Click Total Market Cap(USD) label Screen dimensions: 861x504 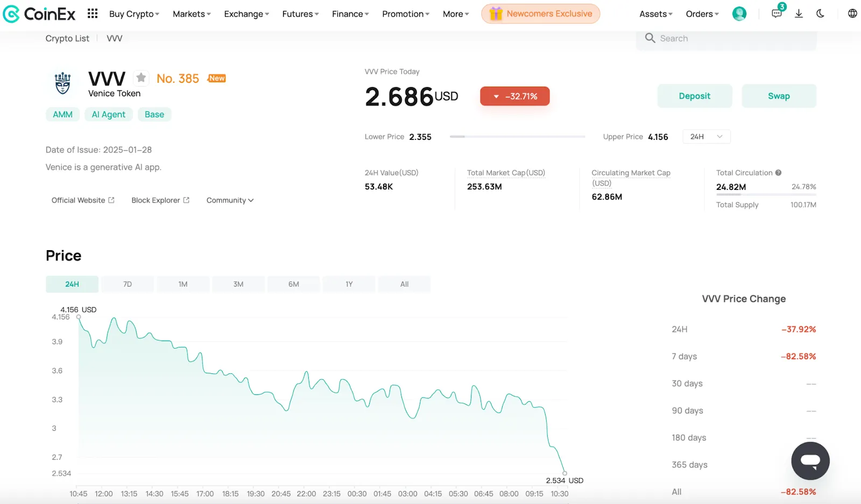[x=506, y=173]
